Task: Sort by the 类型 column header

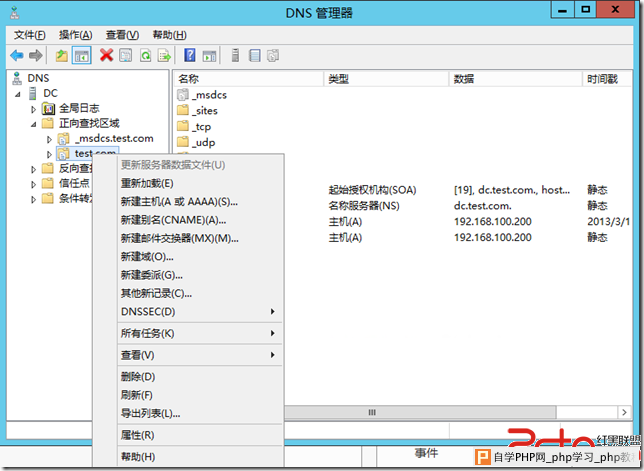Action: pos(386,79)
